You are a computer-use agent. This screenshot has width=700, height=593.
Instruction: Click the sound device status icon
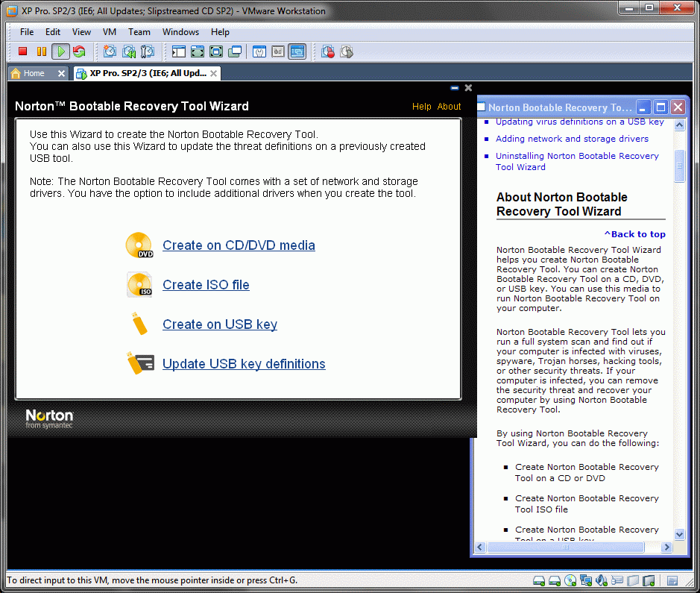coord(601,580)
